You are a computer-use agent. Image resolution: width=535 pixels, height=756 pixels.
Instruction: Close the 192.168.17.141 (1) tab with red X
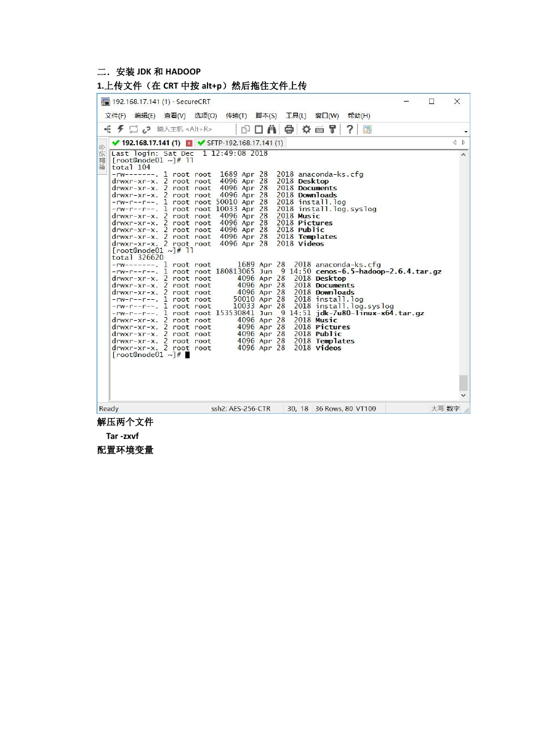tap(189, 143)
